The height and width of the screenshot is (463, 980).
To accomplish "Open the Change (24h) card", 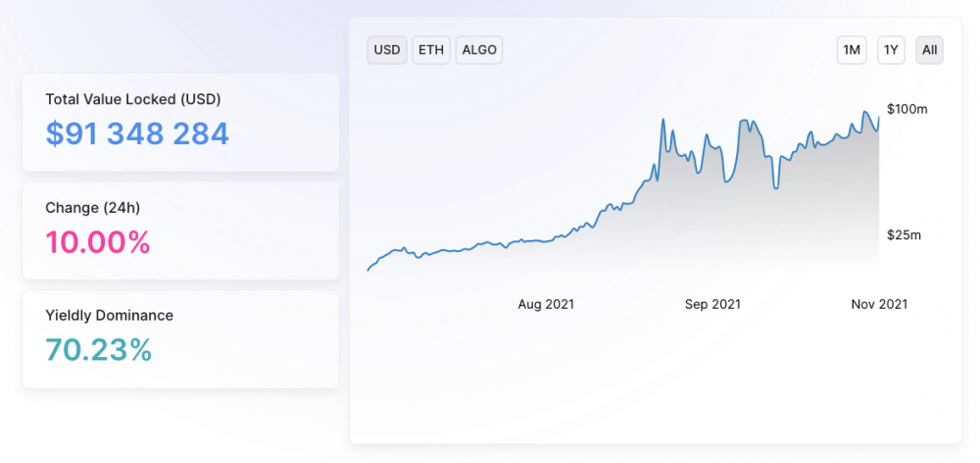I will point(180,231).
